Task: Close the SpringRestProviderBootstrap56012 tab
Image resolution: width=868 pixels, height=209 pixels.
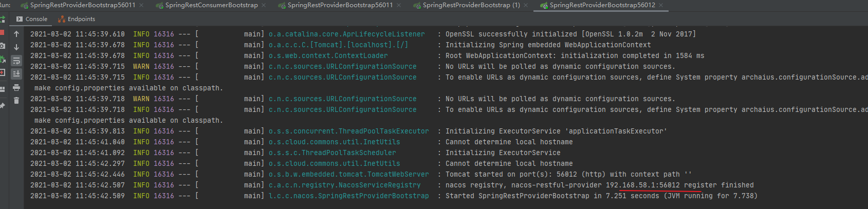Action: pos(661,5)
